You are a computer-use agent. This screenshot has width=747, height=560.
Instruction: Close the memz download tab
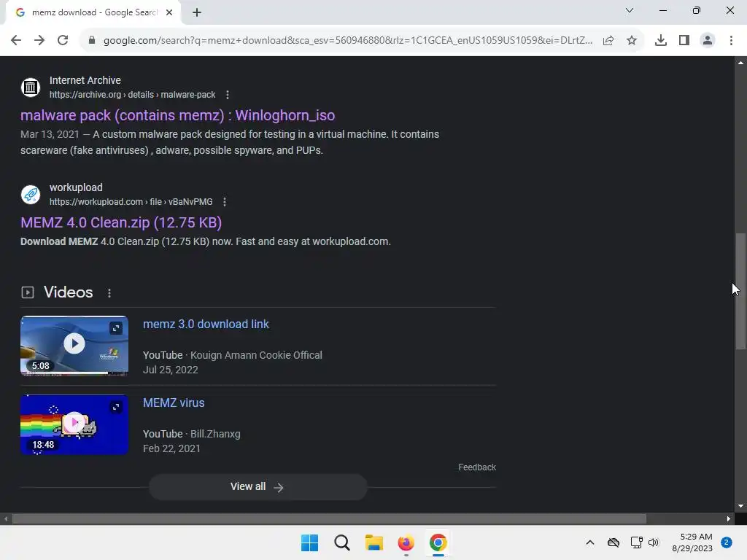[x=169, y=13]
